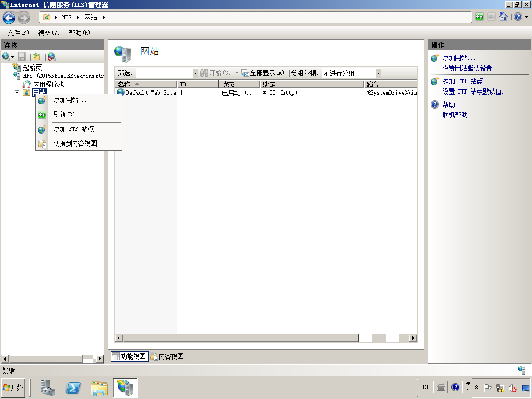
Task: Choose 添加 FTP 站点... from context menu
Action: (x=79, y=129)
